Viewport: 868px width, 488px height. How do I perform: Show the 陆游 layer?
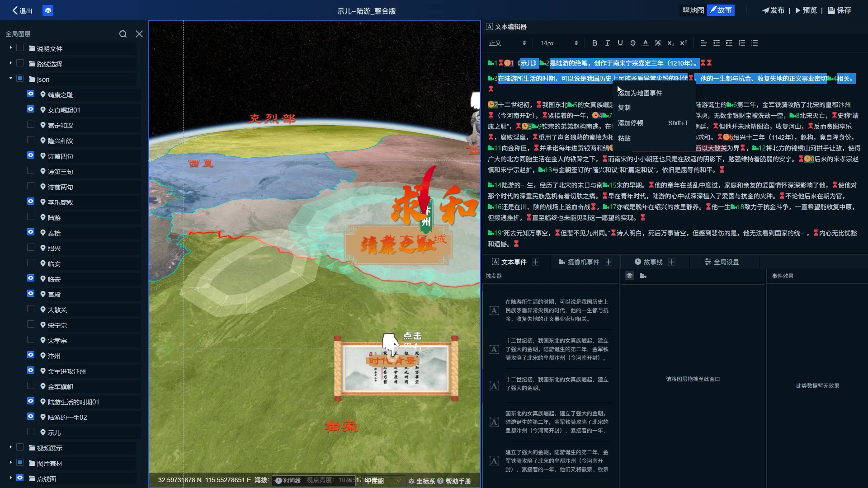(x=31, y=216)
